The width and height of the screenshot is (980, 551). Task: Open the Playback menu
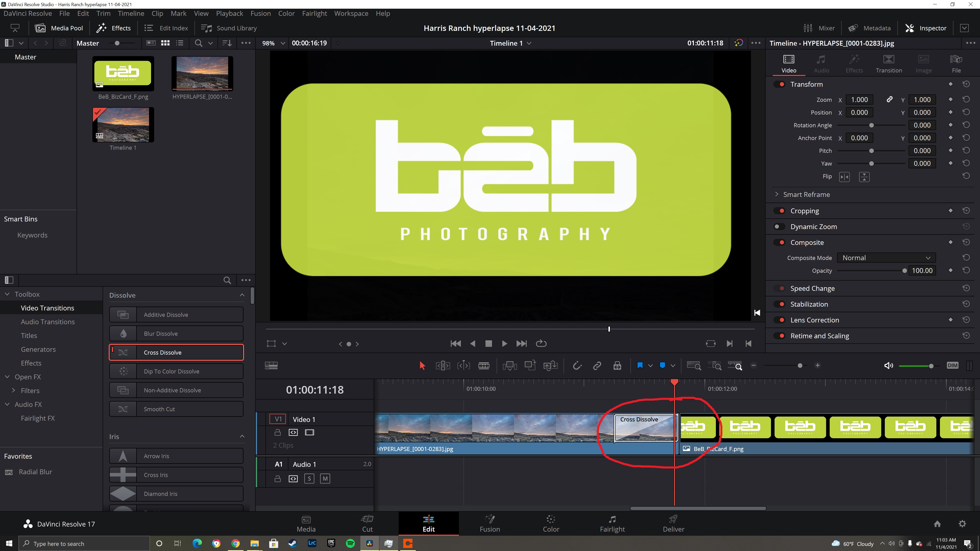point(229,13)
